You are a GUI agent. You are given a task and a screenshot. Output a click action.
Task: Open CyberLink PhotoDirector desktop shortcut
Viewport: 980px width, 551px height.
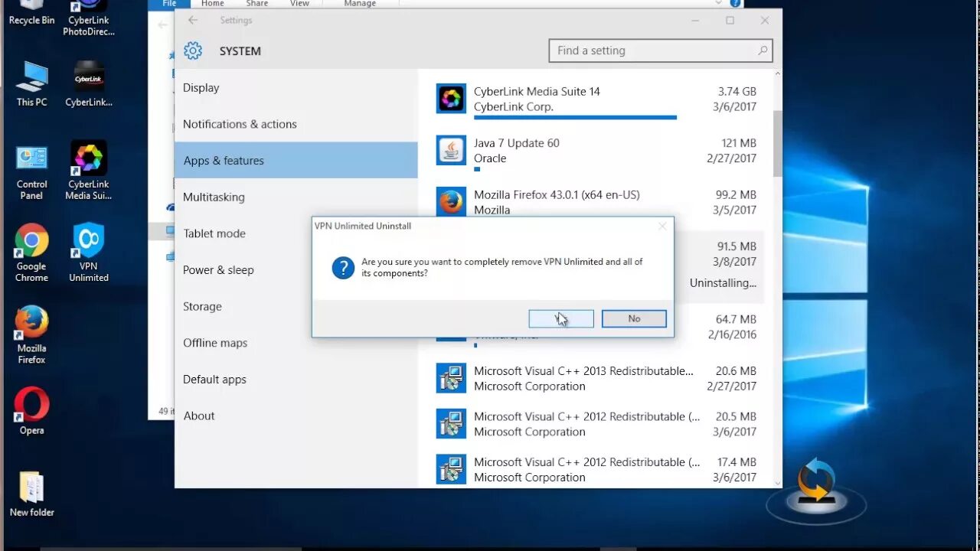[x=89, y=18]
